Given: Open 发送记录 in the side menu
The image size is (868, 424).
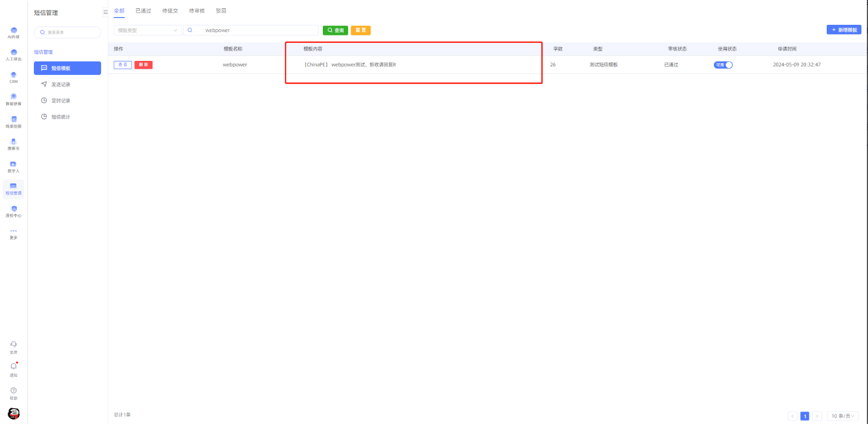Looking at the screenshot, I should coord(61,85).
